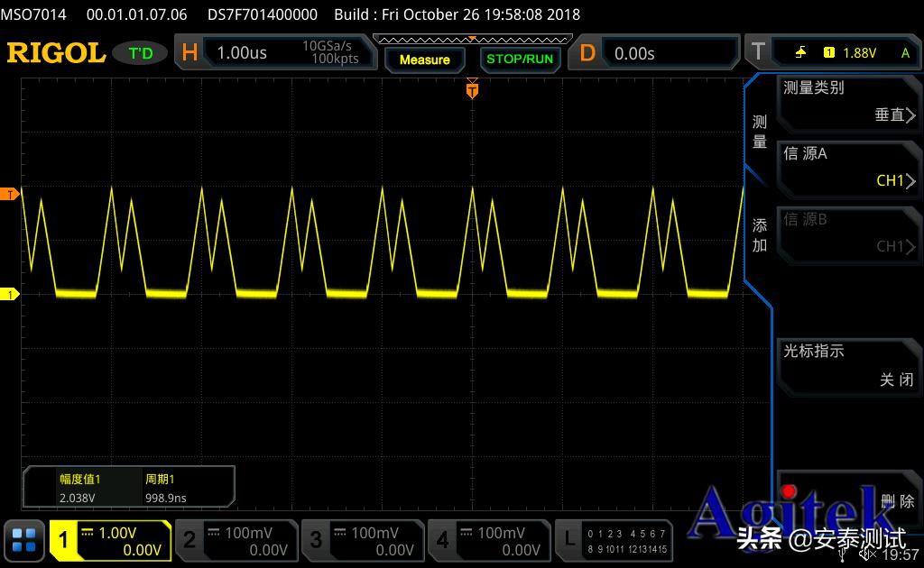Click the 周期1 998.9ns measurement

[166, 488]
